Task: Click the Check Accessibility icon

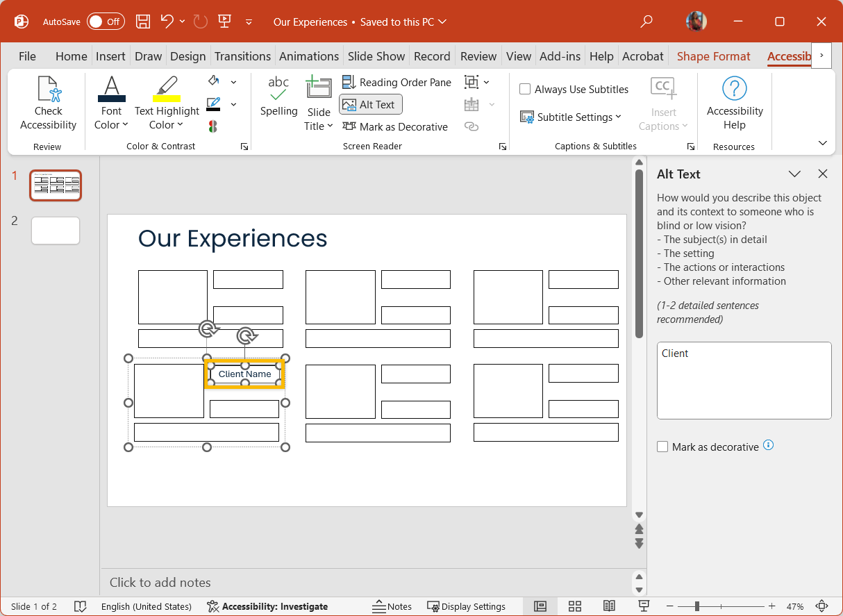Action: coord(48,90)
